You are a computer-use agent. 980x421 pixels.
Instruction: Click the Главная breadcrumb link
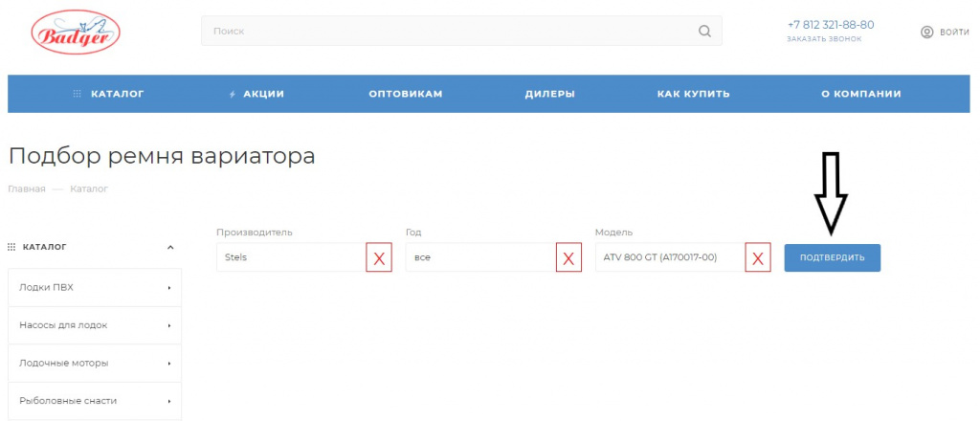point(27,188)
